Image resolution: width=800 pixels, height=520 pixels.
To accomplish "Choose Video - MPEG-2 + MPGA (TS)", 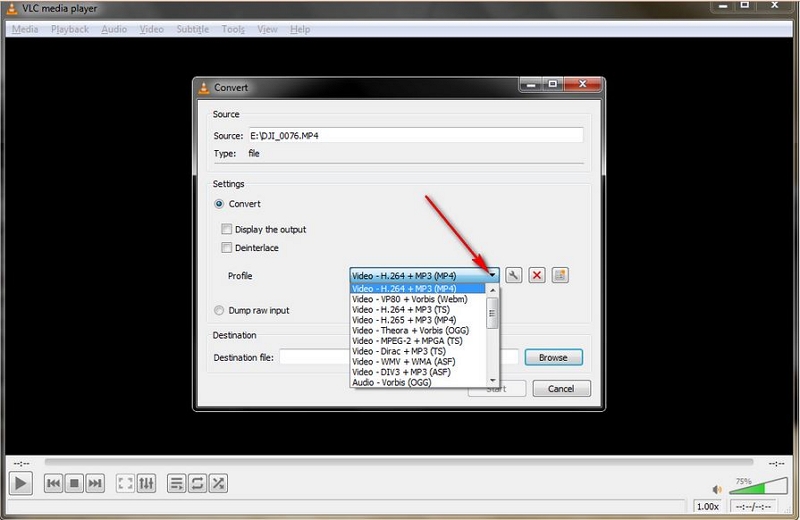I will pyautogui.click(x=419, y=341).
